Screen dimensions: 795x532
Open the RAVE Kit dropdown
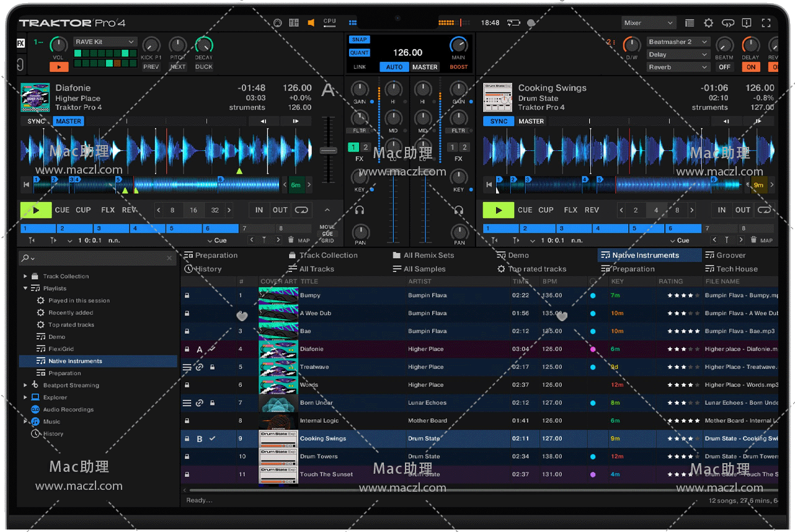[x=105, y=42]
